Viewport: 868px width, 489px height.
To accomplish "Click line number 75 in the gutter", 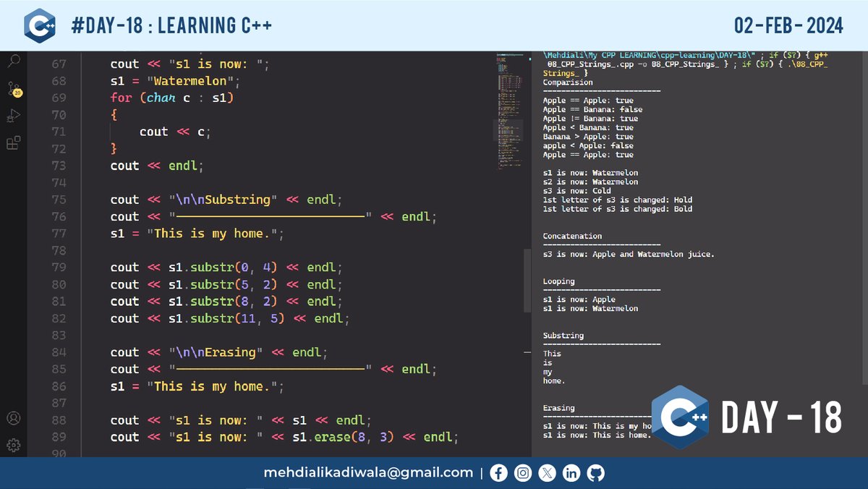I will point(59,200).
